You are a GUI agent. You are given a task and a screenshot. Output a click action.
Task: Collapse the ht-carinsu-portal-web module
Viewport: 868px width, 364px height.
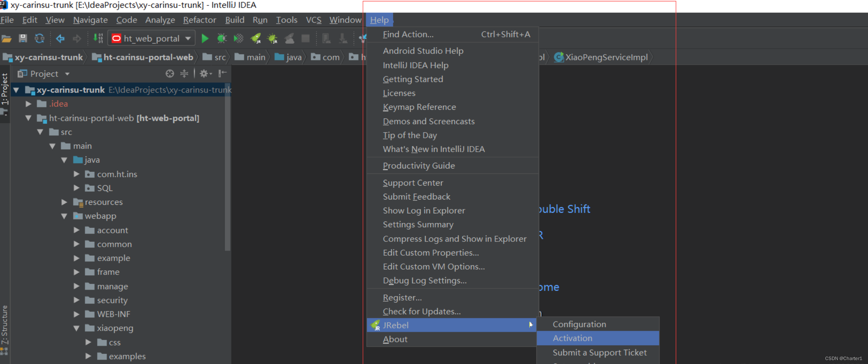28,118
